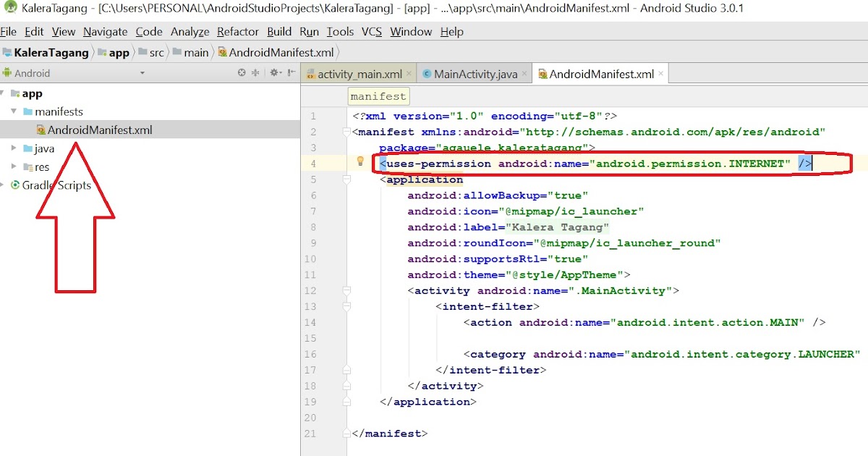
Task: Close the AndroidManifest.xml editor tab
Action: coord(661,74)
